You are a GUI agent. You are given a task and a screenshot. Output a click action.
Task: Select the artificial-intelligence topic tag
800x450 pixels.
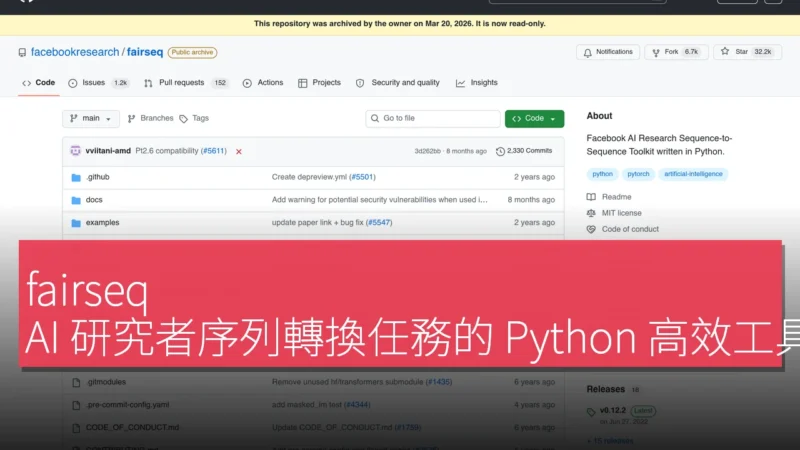693,174
